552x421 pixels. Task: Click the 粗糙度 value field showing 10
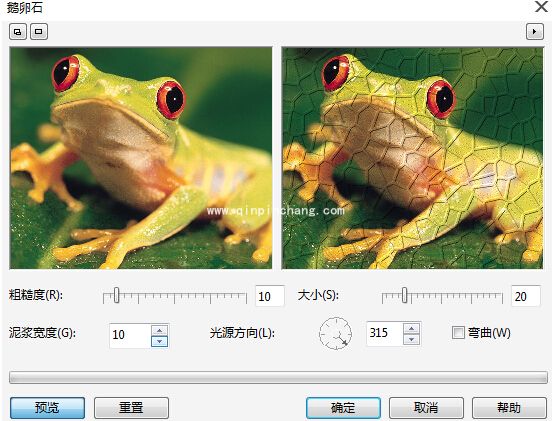pyautogui.click(x=269, y=296)
